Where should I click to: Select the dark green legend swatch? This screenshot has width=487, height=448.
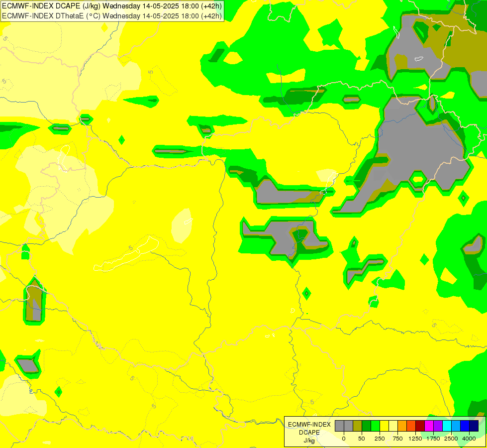tap(367, 426)
